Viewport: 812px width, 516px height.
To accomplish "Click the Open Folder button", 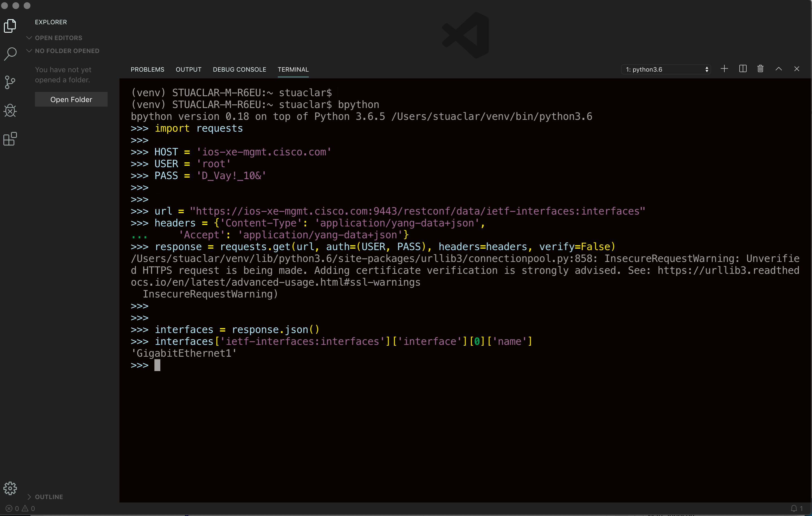I will pyautogui.click(x=71, y=100).
